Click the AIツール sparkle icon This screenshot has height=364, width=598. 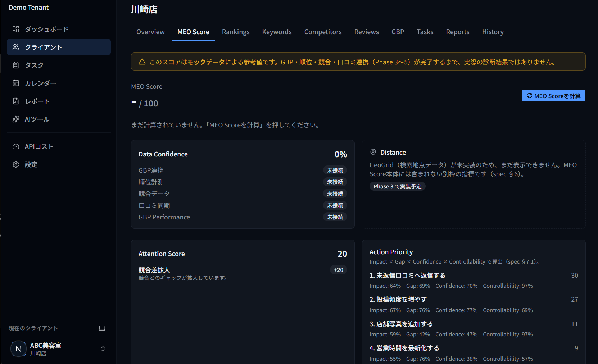[x=16, y=119]
